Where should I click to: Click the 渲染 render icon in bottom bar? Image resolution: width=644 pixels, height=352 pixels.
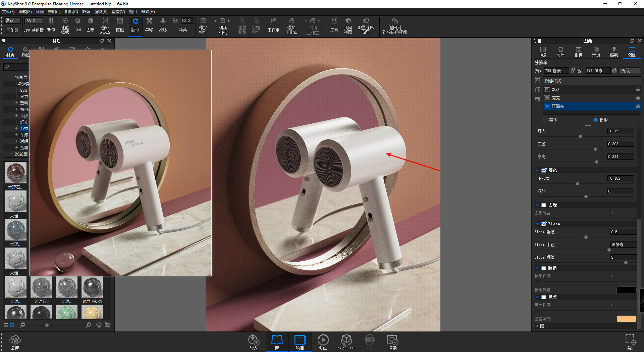(x=392, y=342)
